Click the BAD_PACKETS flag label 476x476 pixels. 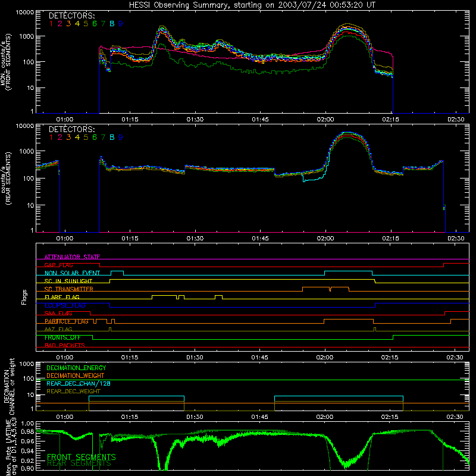click(x=65, y=345)
